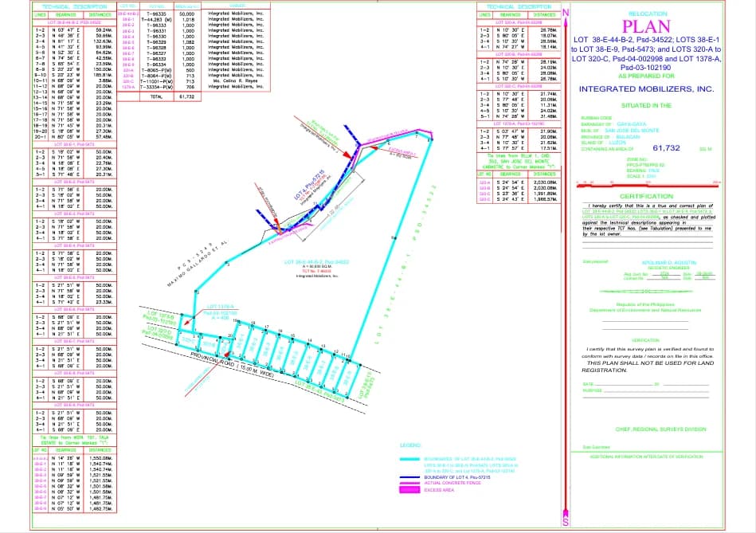
Task: Select the blue line next to "BOUNDARY OF LOT 4, Psu-57215"
Action: click(x=409, y=477)
